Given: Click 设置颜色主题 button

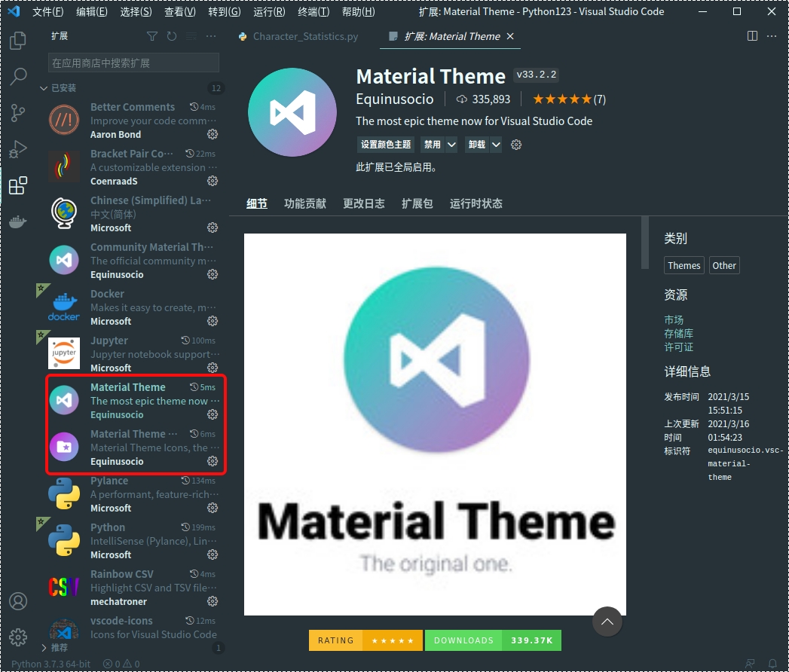Looking at the screenshot, I should [x=386, y=145].
